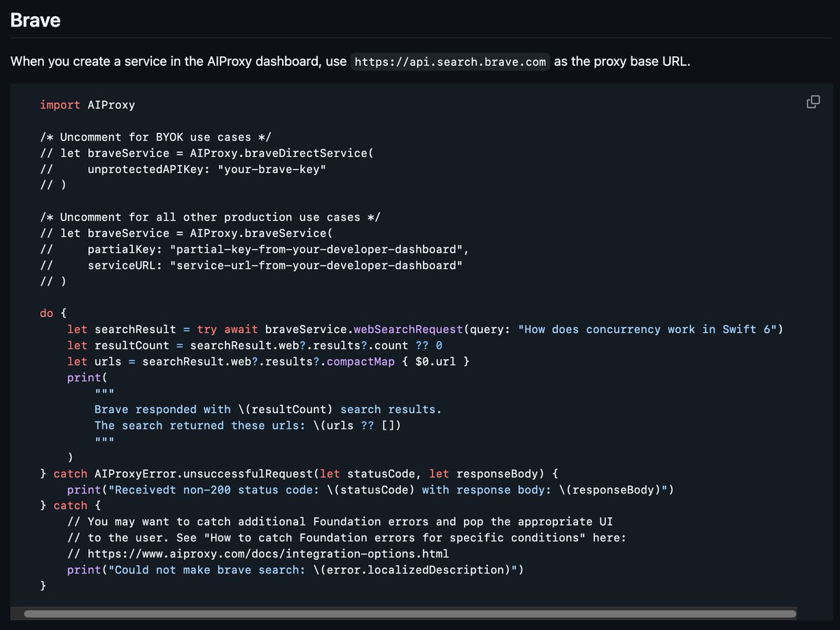Click the https://api.search.brave.com inline code

pos(451,62)
